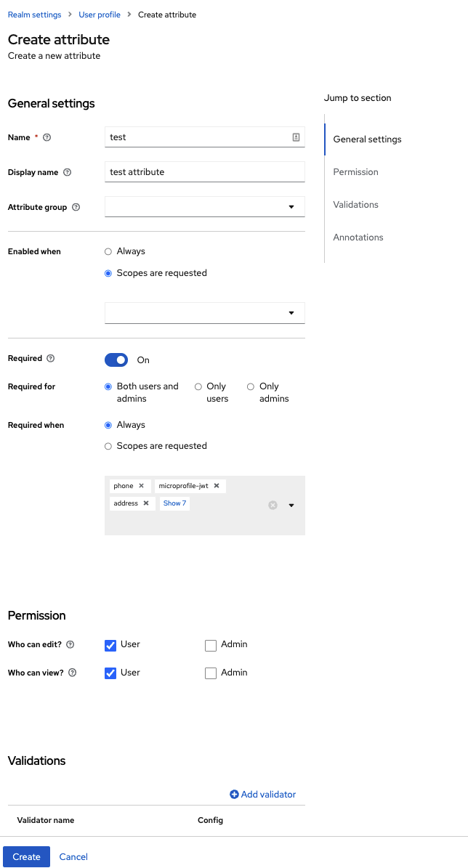Click the Display name input field
Image resolution: width=468 pixels, height=868 pixels.
(x=203, y=172)
